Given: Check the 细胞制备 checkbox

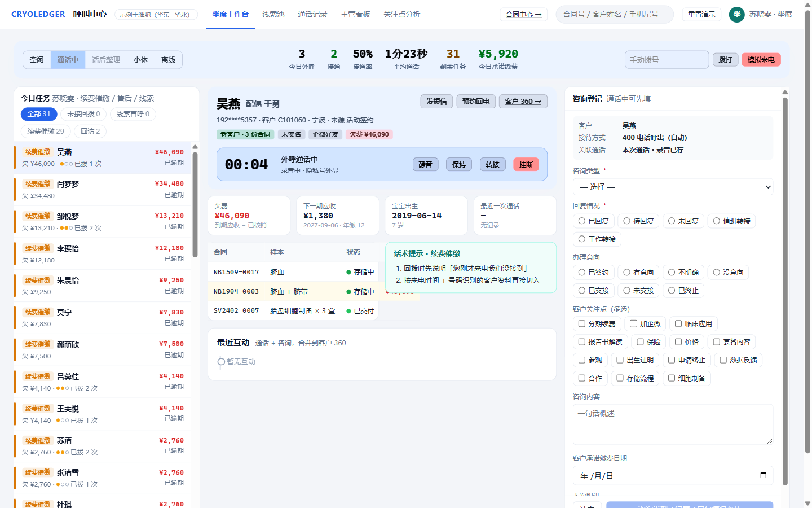Looking at the screenshot, I should click(672, 378).
